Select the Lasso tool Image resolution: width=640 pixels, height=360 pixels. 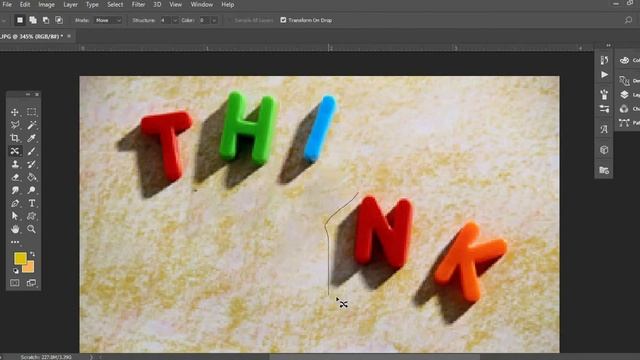point(15,125)
